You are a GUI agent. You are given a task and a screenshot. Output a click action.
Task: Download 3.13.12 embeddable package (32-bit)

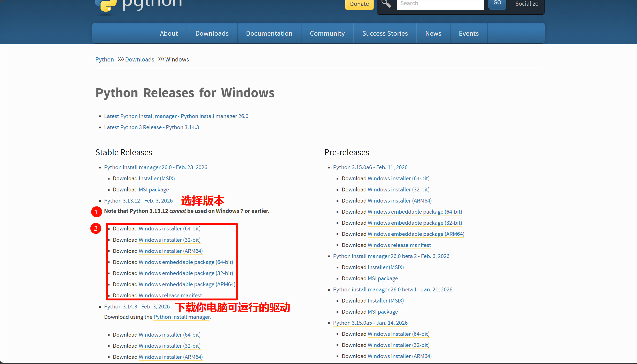click(x=186, y=273)
